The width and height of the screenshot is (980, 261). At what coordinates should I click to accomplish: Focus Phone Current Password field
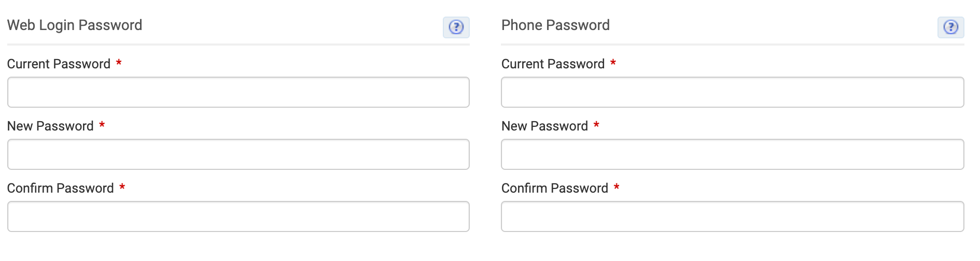pos(733,92)
